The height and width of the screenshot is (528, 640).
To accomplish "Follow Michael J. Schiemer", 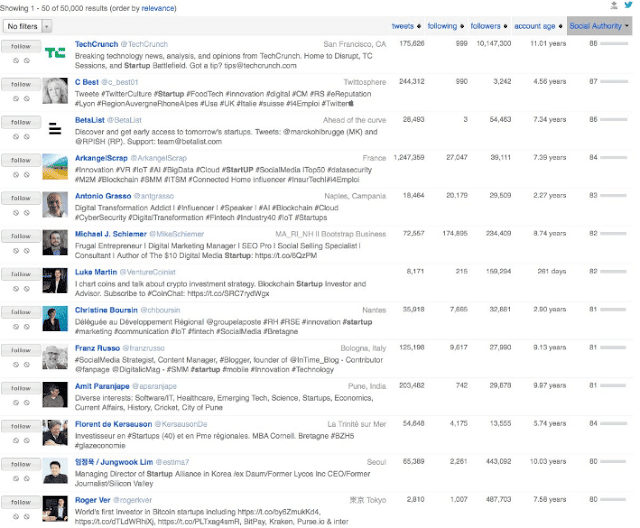I will 21,236.
